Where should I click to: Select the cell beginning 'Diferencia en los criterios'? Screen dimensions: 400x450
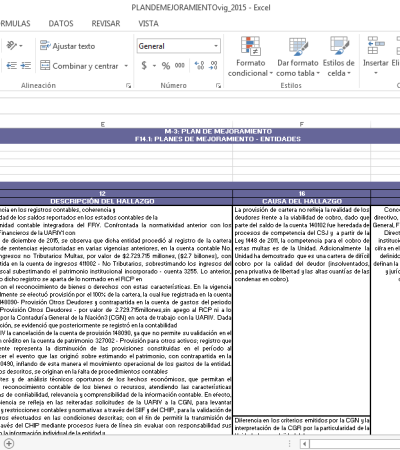point(302,425)
